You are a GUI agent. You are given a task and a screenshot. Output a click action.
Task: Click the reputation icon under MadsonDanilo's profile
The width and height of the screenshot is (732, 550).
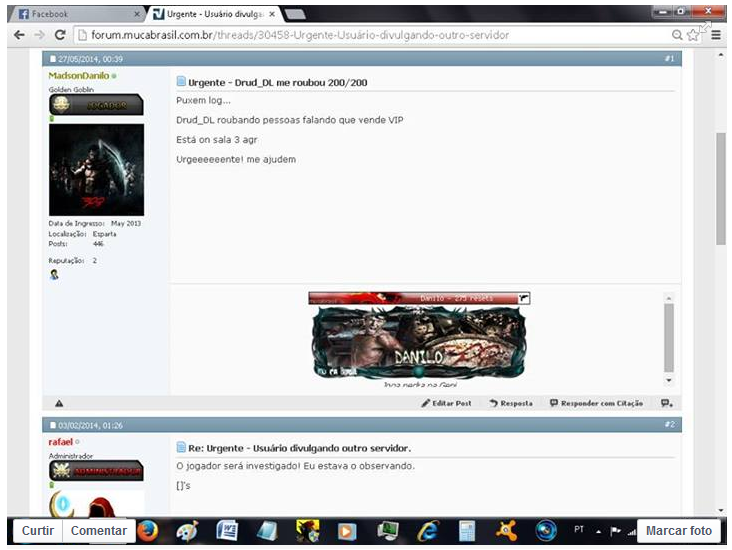click(54, 275)
